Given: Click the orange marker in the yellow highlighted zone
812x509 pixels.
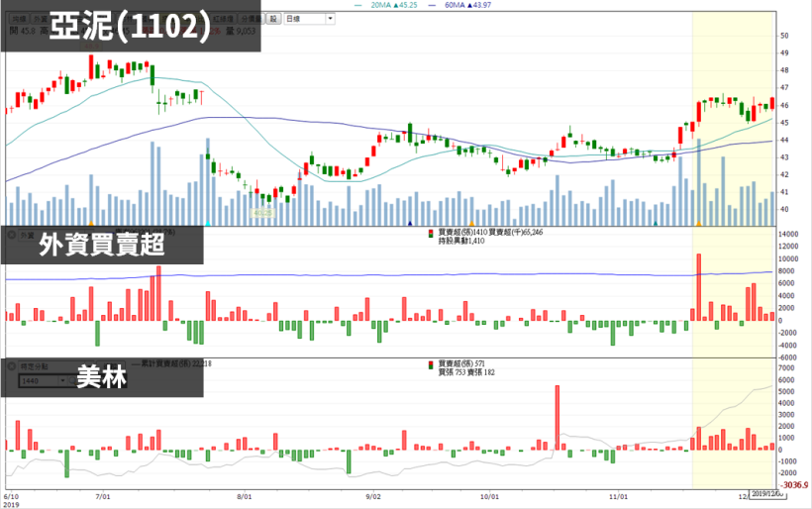Looking at the screenshot, I should coord(698,223).
